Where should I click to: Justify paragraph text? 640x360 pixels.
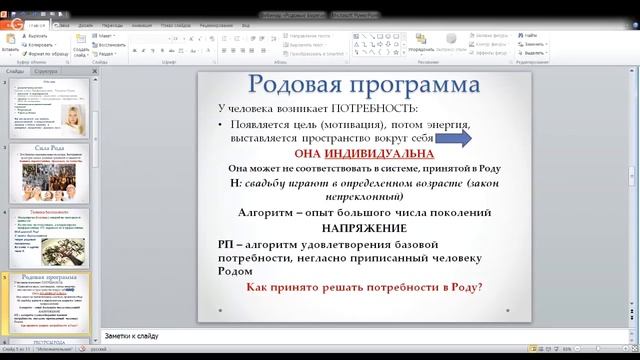[252, 51]
